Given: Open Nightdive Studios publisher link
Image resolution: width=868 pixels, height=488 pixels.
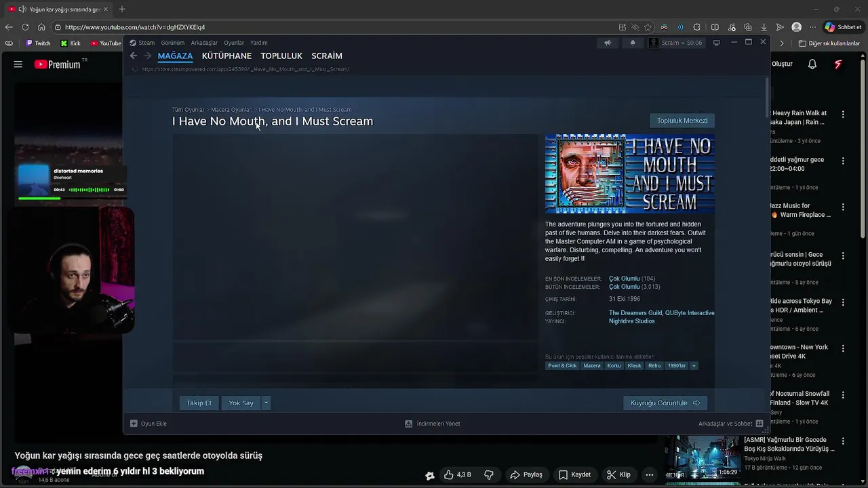Looking at the screenshot, I should 632,321.
